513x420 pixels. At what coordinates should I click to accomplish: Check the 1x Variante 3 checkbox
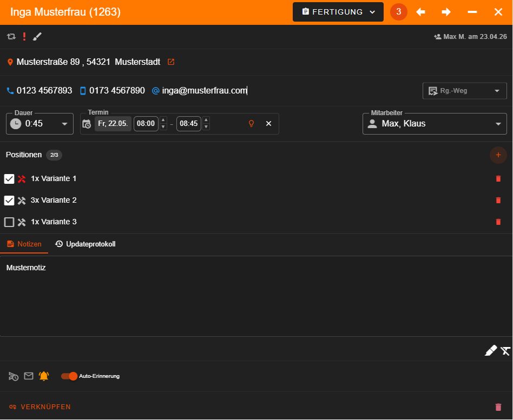[x=9, y=222]
